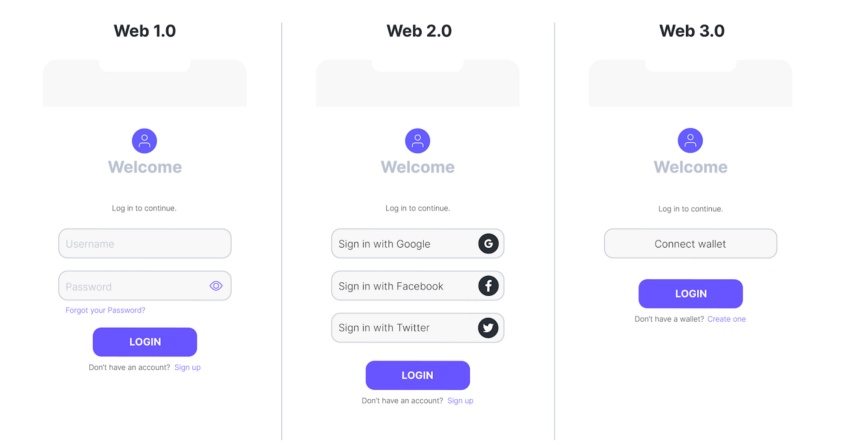Click the Facebook logo icon
This screenshot has width=841, height=446.
point(488,286)
